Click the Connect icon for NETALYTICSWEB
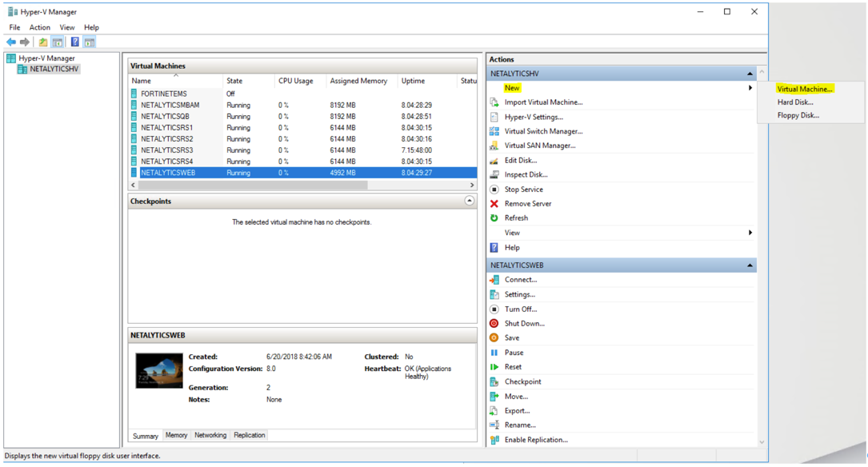This screenshot has width=868, height=467. (x=494, y=280)
